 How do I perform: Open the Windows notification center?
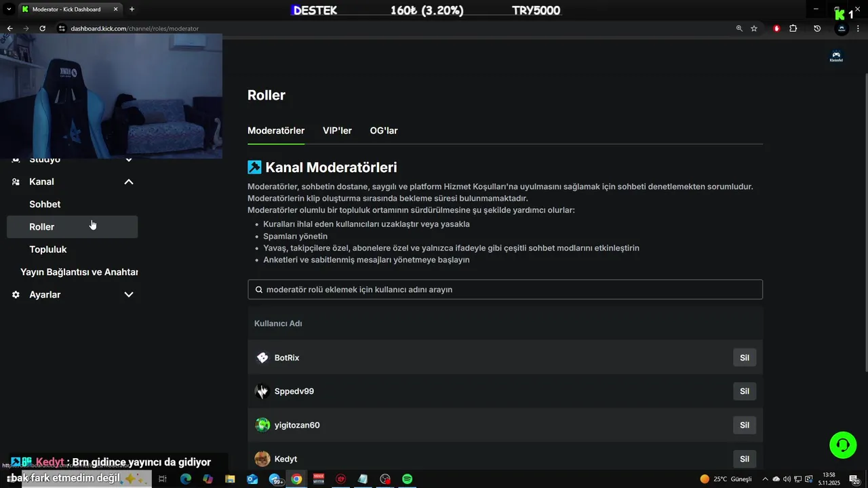click(x=854, y=479)
